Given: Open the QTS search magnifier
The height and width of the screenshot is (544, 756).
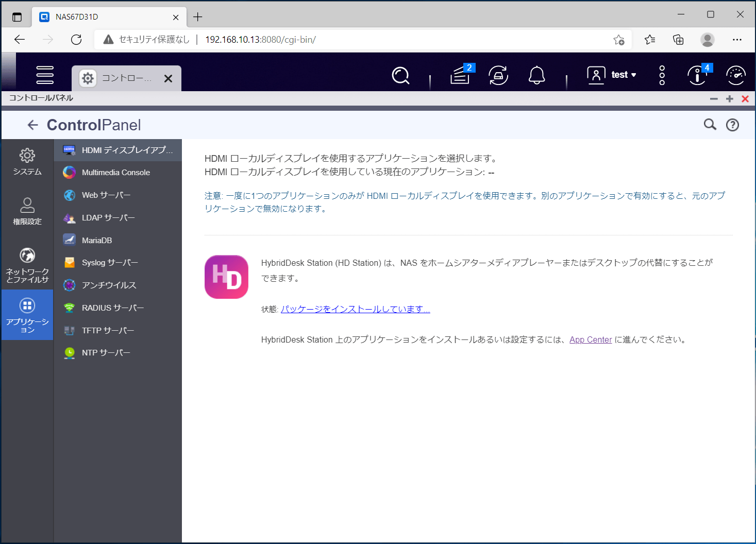Looking at the screenshot, I should click(x=400, y=76).
